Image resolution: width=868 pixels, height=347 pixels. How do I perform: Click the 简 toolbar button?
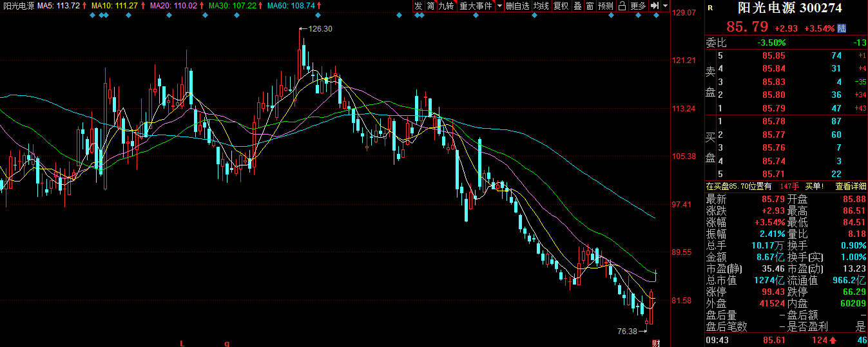pos(430,6)
